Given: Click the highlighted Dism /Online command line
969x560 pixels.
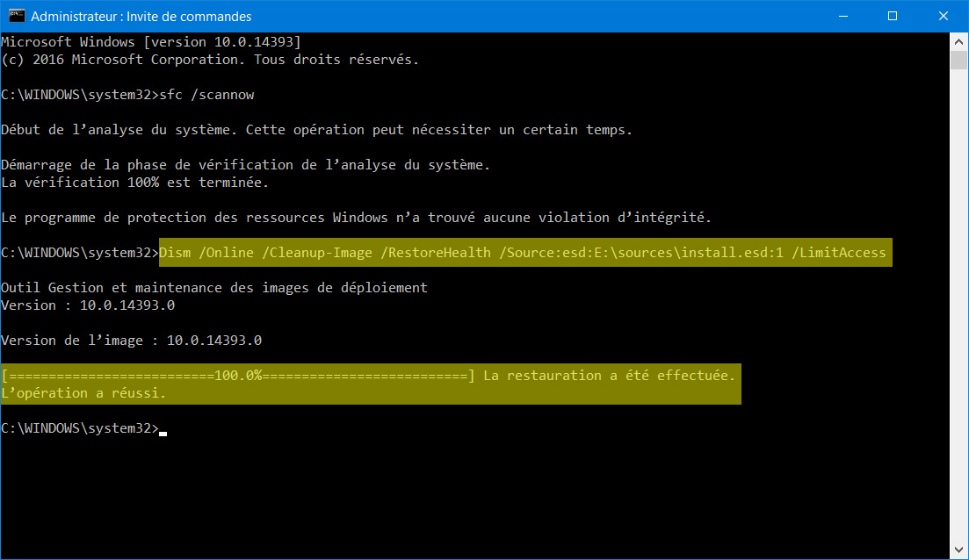Looking at the screenshot, I should (x=525, y=253).
